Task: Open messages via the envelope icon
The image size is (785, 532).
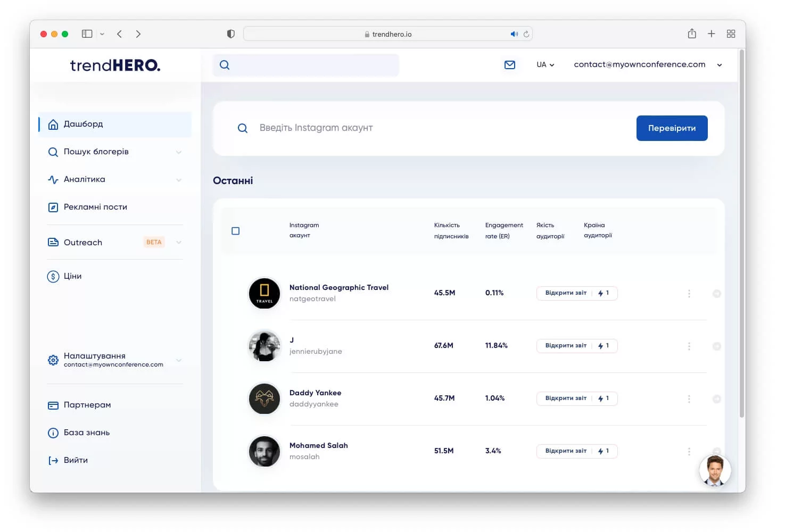Action: click(x=509, y=64)
